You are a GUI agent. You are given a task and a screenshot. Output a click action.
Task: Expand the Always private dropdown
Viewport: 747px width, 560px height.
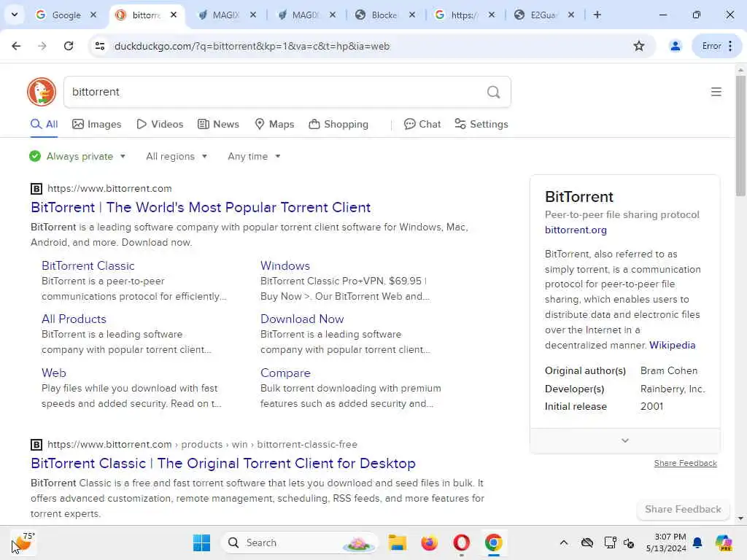[77, 156]
